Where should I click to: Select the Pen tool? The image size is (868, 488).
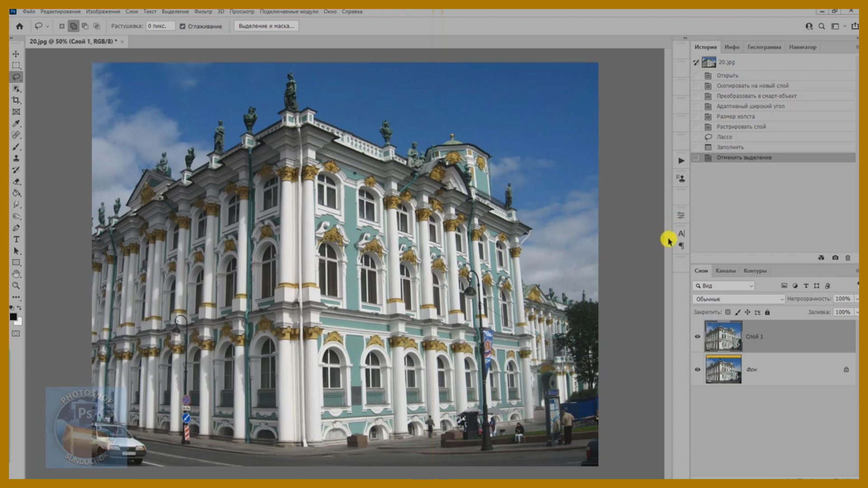[16, 228]
